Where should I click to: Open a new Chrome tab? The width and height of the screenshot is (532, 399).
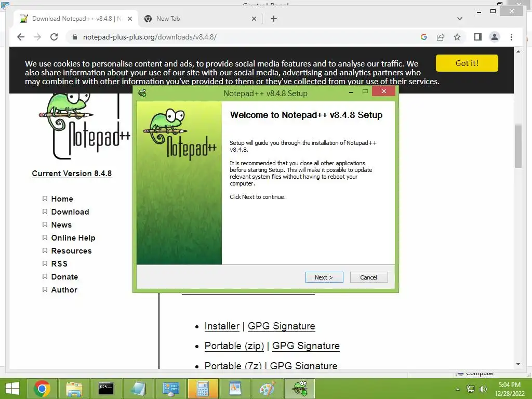click(274, 19)
